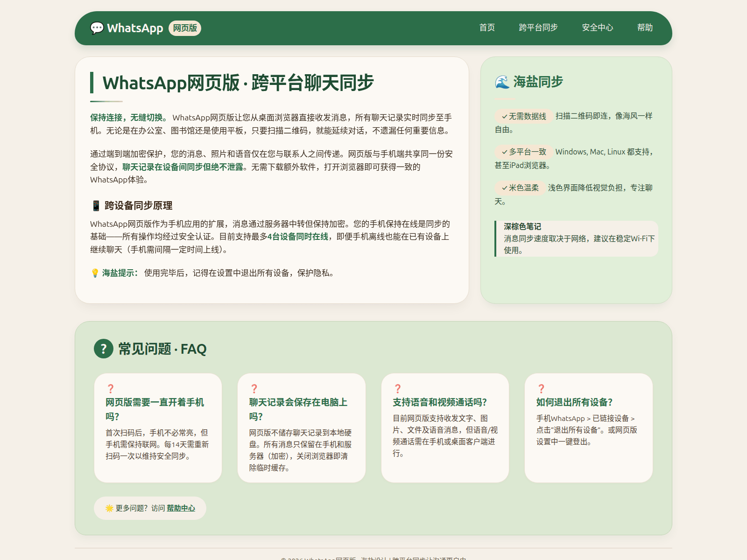Select FAQ title 如何退出所有设备?
The width and height of the screenshot is (747, 560).
[574, 402]
